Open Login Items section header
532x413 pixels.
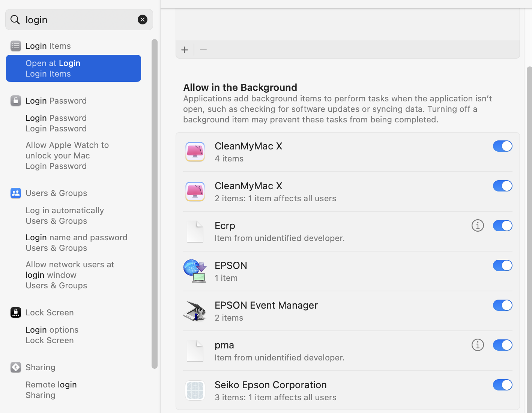[x=48, y=46]
